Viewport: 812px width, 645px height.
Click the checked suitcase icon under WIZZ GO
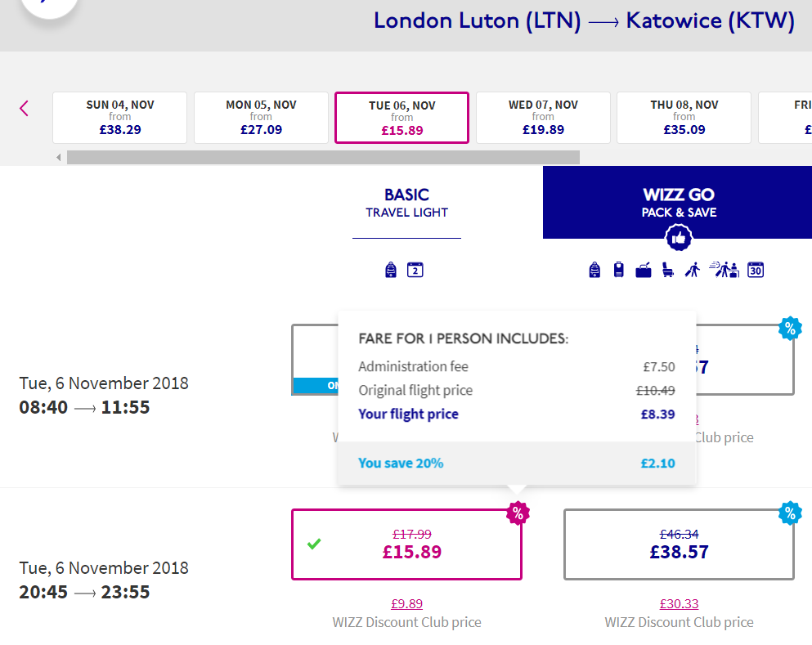pos(644,271)
